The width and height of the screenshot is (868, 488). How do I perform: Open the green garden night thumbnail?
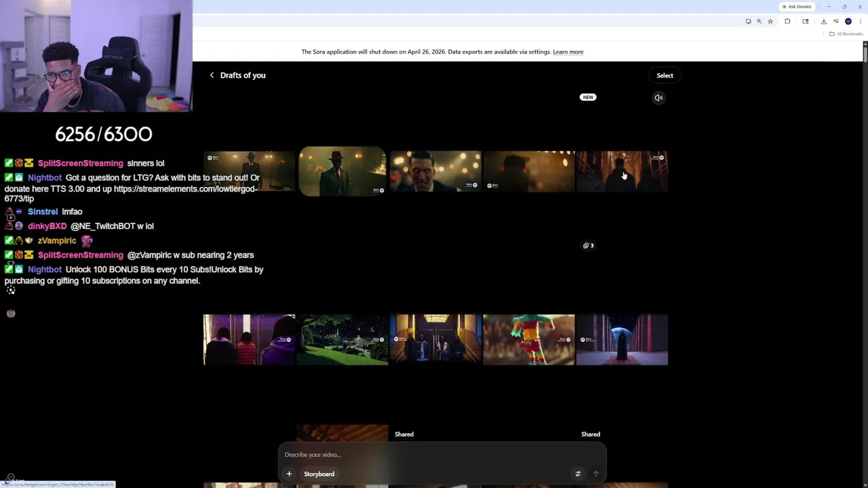(342, 340)
